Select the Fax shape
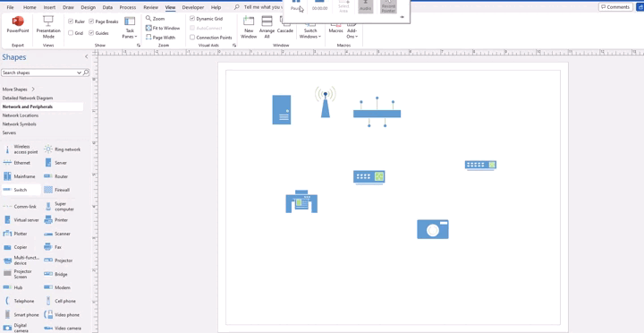644x333 pixels. coord(53,247)
